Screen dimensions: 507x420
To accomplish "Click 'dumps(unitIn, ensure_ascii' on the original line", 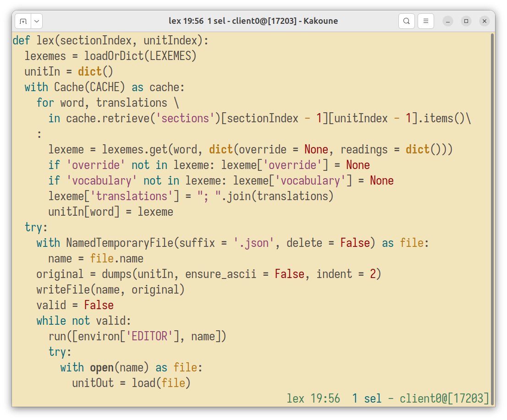I will point(179,274).
